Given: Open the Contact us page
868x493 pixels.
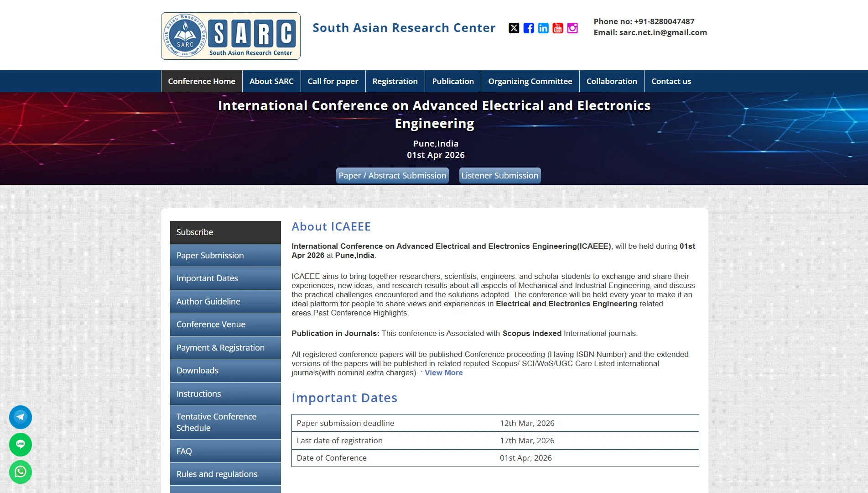Looking at the screenshot, I should pyautogui.click(x=671, y=81).
